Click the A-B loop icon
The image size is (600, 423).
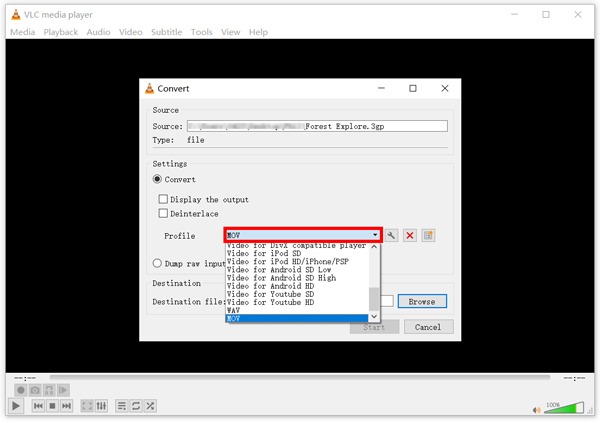point(49,390)
